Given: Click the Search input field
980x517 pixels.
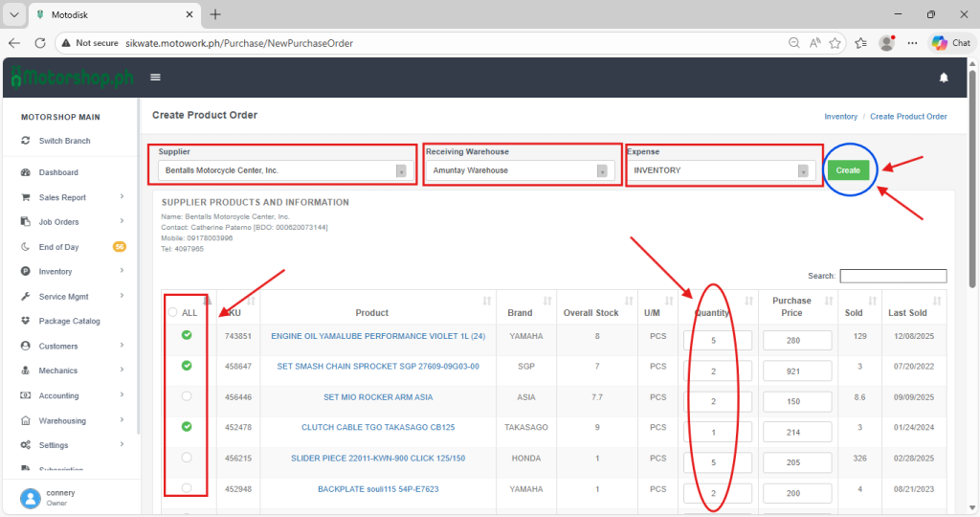Looking at the screenshot, I should 892,276.
